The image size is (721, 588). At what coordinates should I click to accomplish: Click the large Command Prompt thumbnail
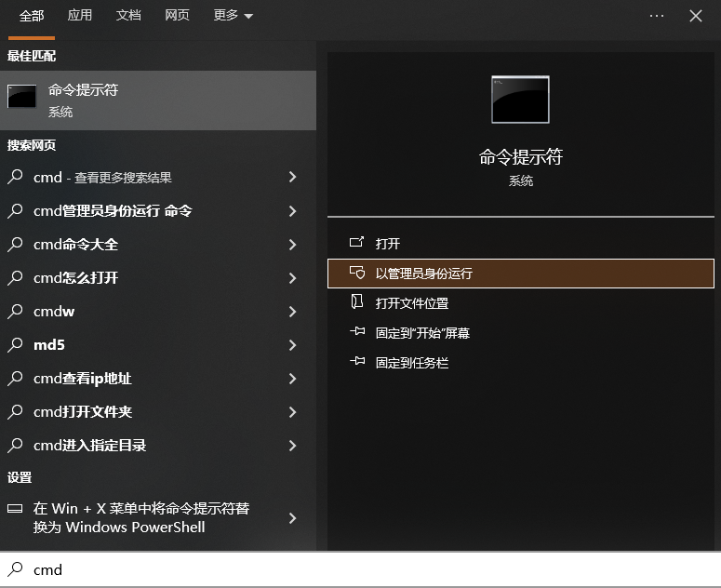click(520, 100)
